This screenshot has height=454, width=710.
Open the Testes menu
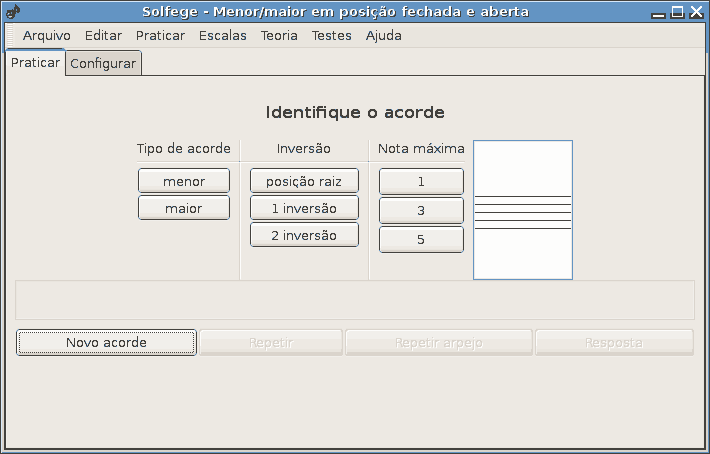[331, 35]
